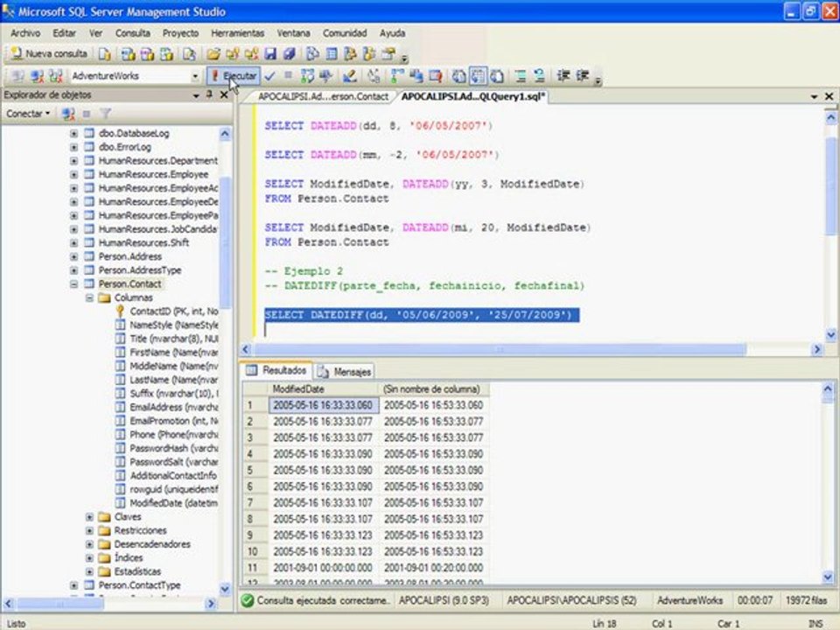The image size is (840, 630).
Task: Toggle the Object Explorer auto-hide pin
Action: point(209,94)
